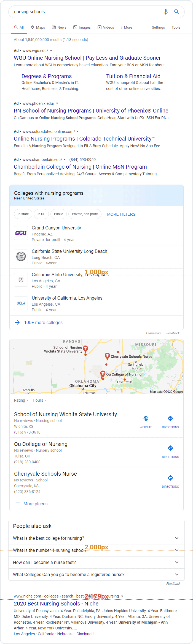Image resolution: width=193 pixels, height=644 pixels.
Task: Click the nursing schools search input field
Action: point(83,12)
